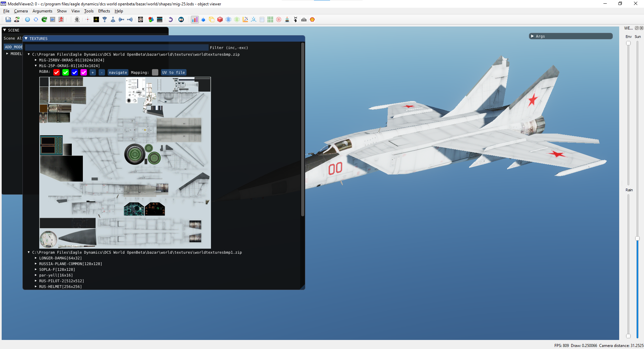Click the open file toolbar icon

coord(8,19)
